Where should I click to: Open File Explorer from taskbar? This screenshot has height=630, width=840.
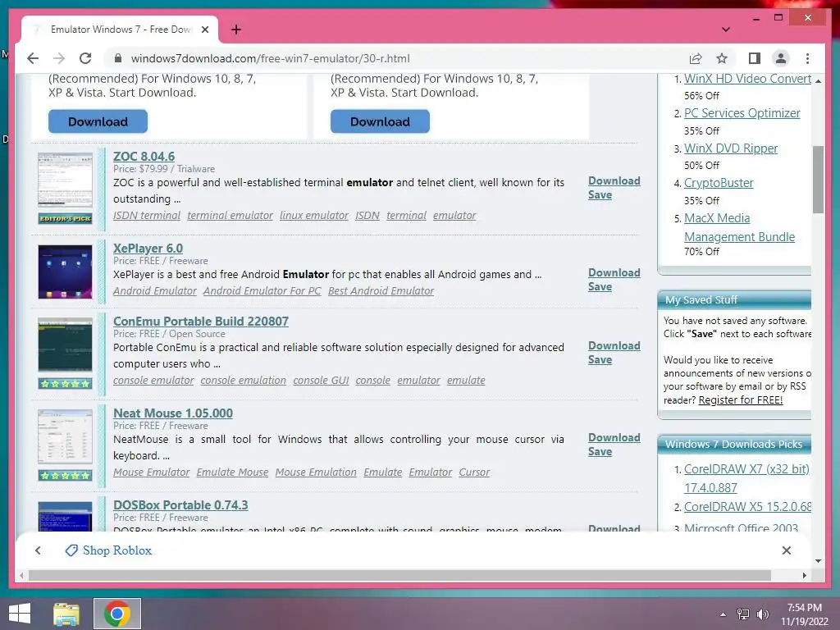[x=66, y=614]
